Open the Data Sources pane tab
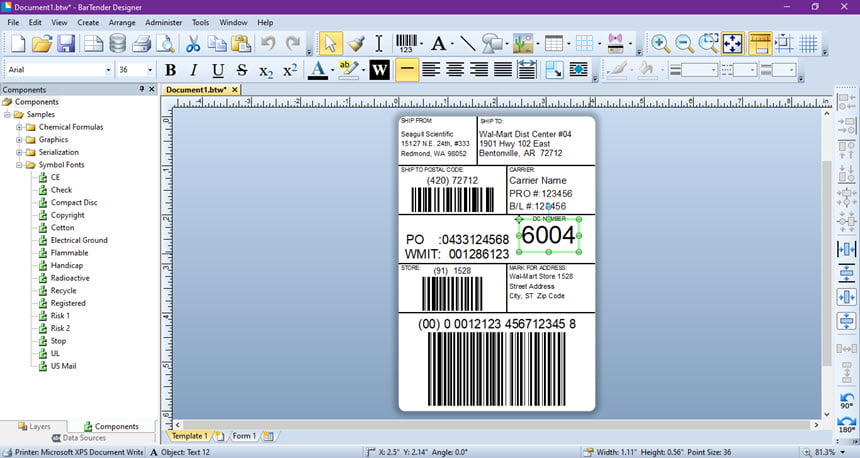The height and width of the screenshot is (458, 860). tap(79, 438)
